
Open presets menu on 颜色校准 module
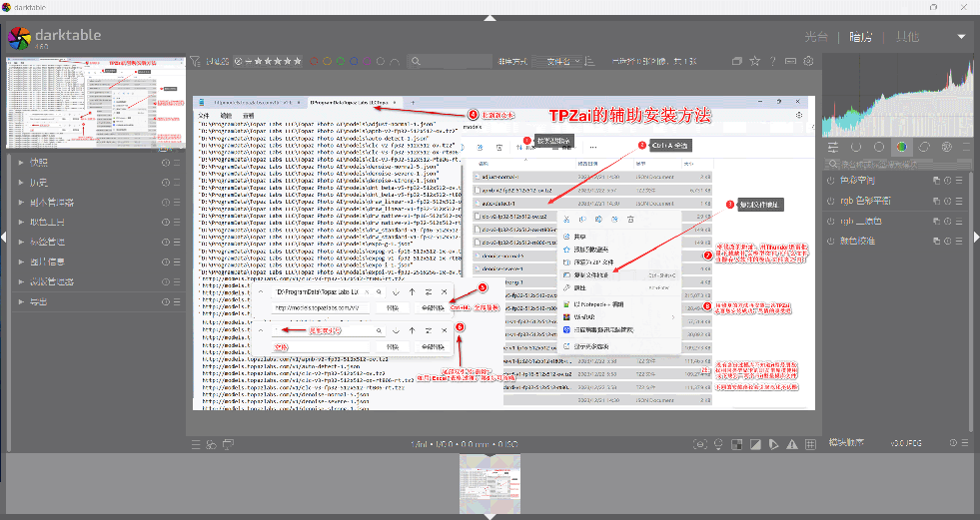coord(959,241)
